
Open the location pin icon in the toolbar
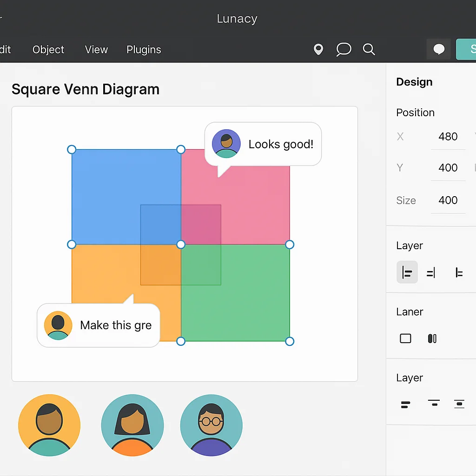318,49
